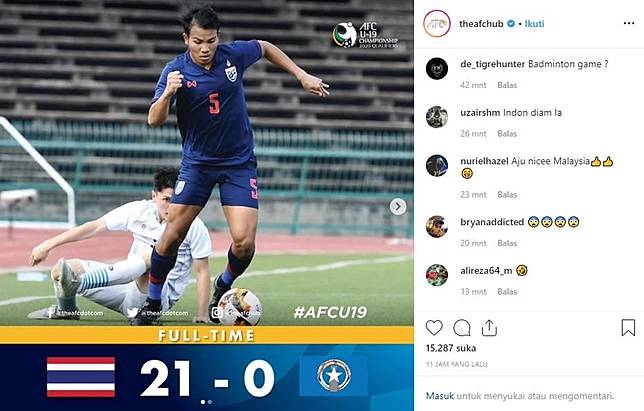Save the post with the bookmark icon
Image resolution: width=644 pixels, height=411 pixels.
(x=628, y=328)
